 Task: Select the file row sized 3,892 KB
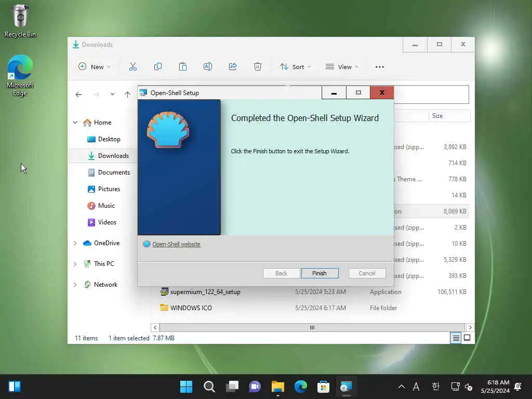431,147
